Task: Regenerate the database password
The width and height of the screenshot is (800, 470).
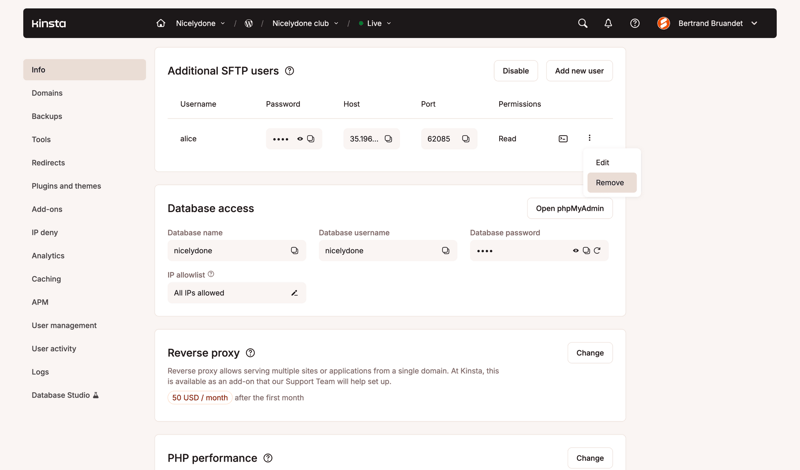Action: click(597, 251)
